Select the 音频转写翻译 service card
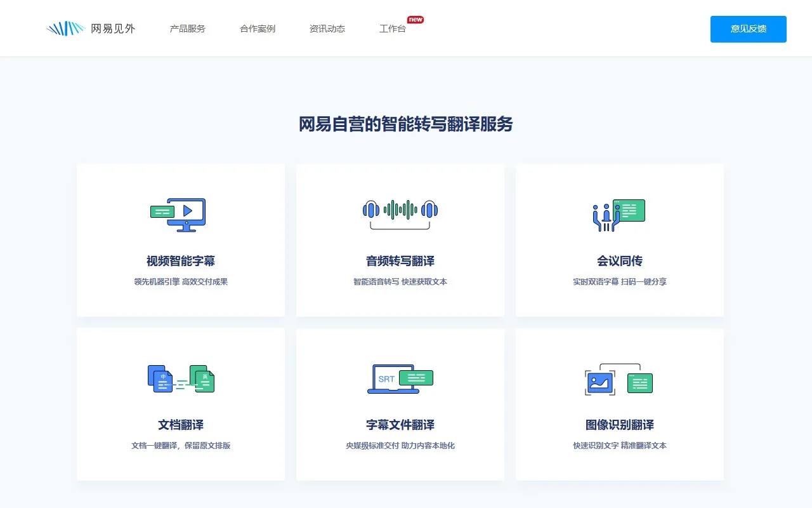The image size is (812, 508). [x=400, y=240]
